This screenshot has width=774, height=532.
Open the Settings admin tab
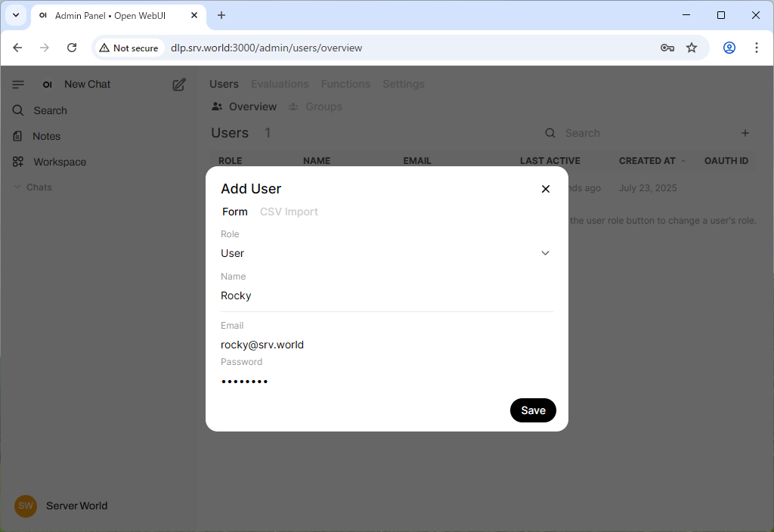point(404,84)
